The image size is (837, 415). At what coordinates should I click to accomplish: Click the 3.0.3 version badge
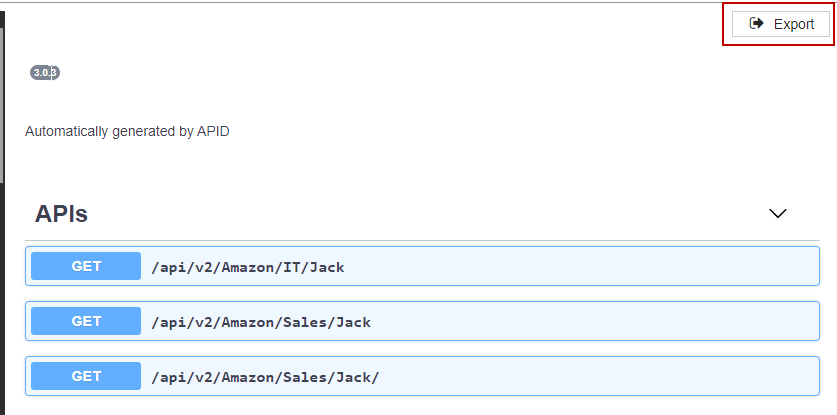coord(45,72)
